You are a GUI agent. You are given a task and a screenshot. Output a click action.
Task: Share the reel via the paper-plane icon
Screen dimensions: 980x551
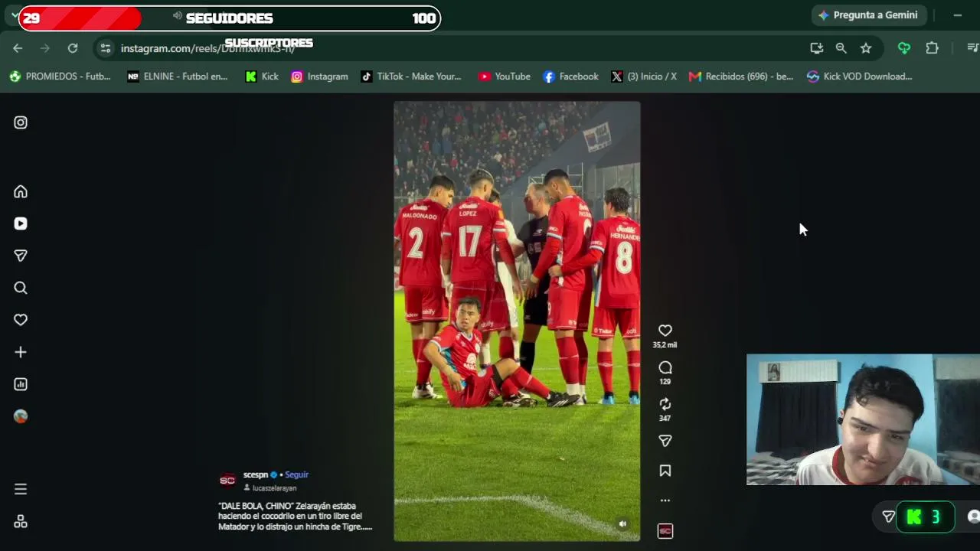tap(665, 441)
